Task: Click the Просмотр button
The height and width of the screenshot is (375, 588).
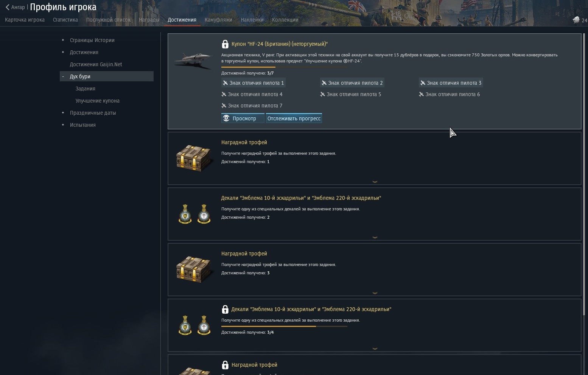Action: pyautogui.click(x=243, y=118)
